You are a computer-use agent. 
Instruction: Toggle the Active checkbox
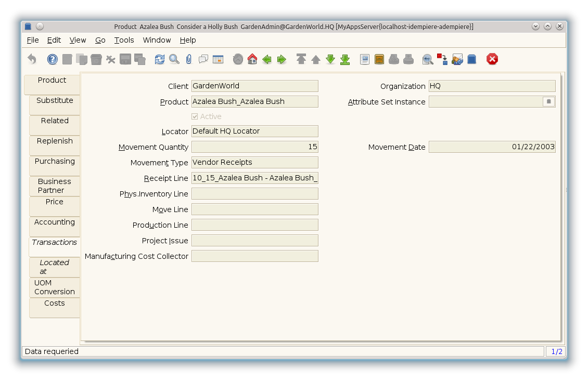195,116
